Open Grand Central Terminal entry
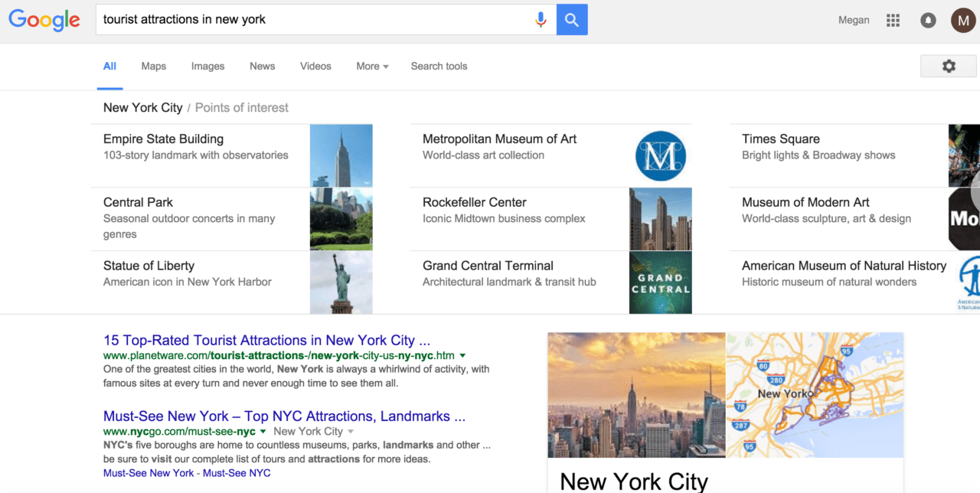980x493 pixels. pyautogui.click(x=488, y=266)
